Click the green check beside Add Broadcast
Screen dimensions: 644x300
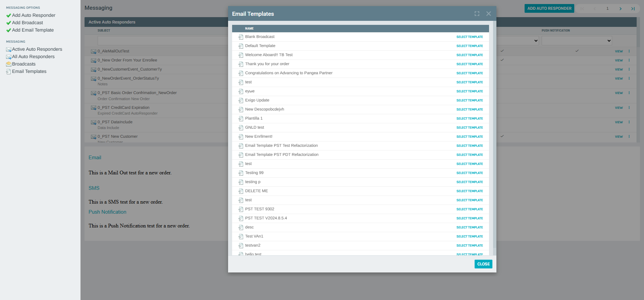(9, 23)
